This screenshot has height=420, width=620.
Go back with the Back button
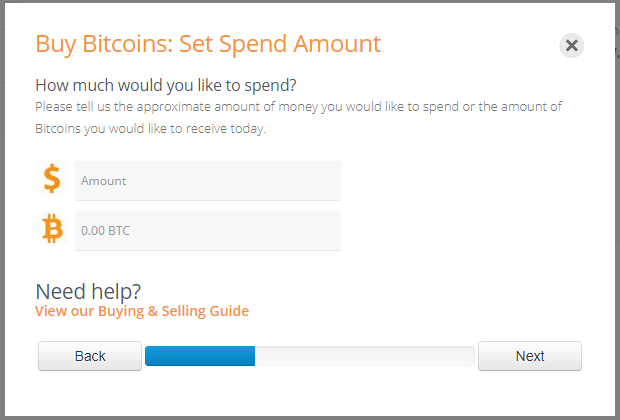pos(90,356)
